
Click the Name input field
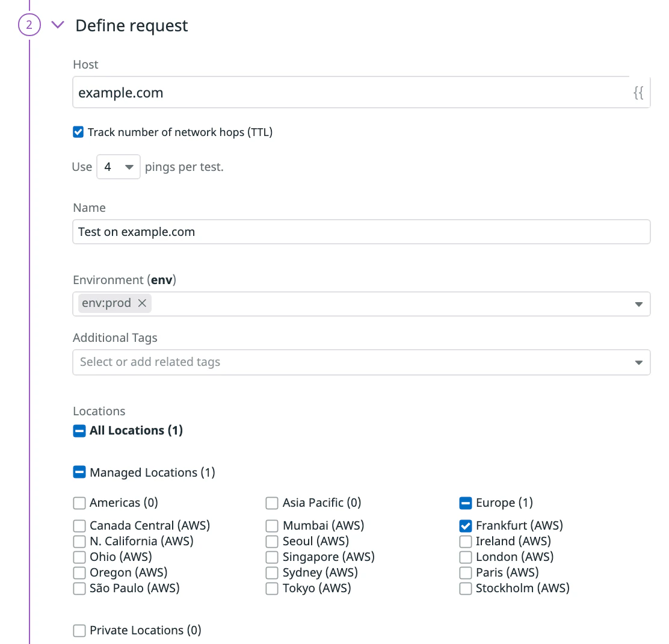click(362, 232)
